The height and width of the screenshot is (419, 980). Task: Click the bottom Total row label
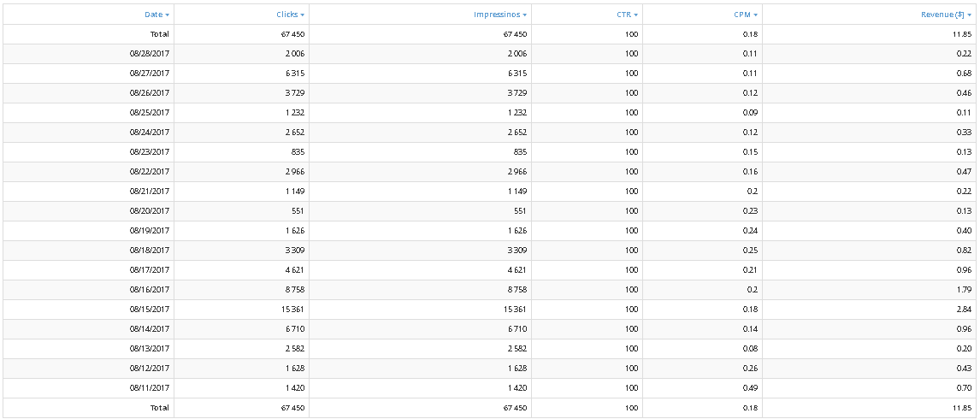160,408
